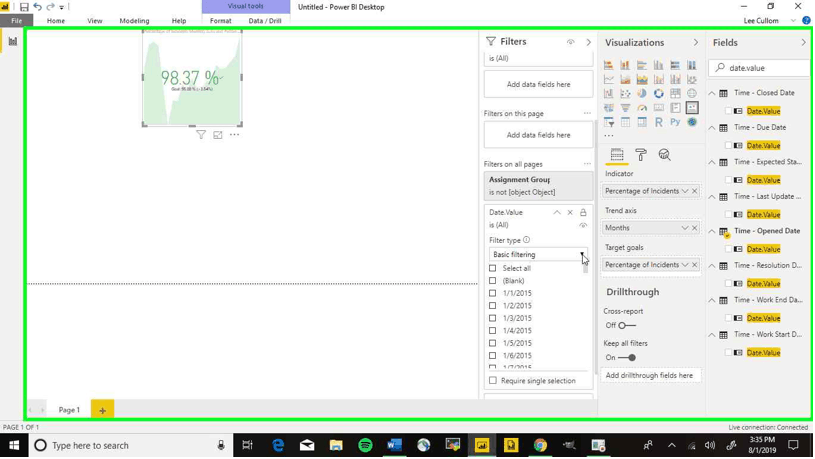Open focus mode for the KPI visual

click(x=218, y=135)
